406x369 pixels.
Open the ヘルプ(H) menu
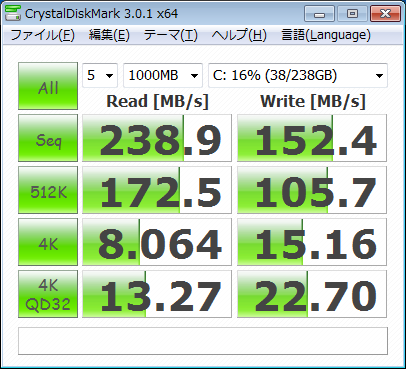pos(239,35)
